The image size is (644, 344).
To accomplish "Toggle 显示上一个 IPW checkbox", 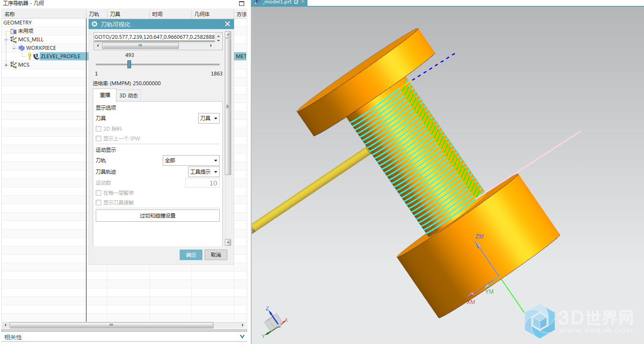I will [x=98, y=139].
